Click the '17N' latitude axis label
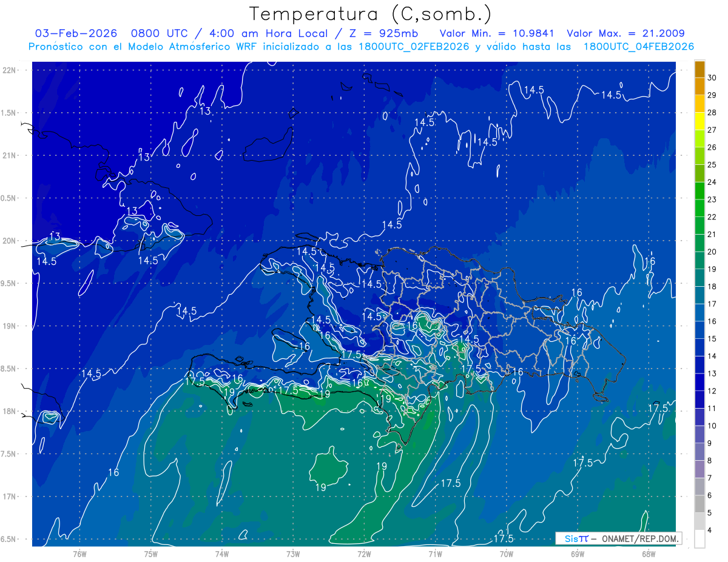 [10, 497]
